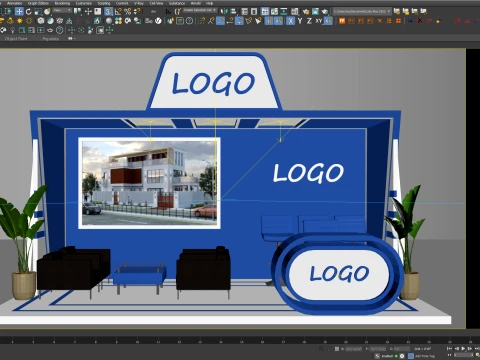Click the Object Paint ribbon tab

[16, 39]
